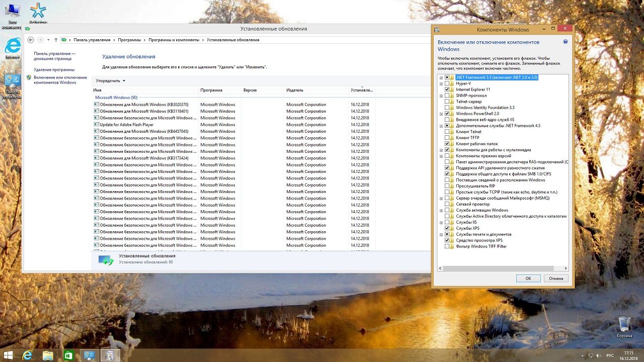Expand the Службы IIS node
644x362 pixels.
(441, 222)
